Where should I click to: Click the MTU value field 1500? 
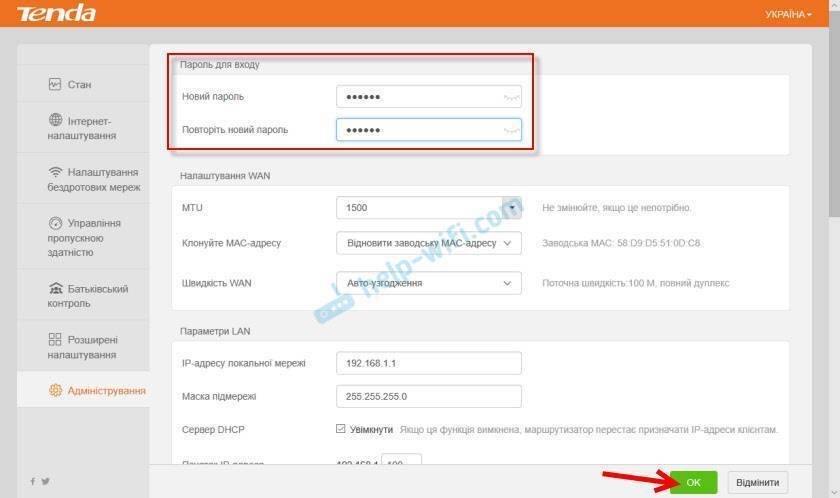pos(419,208)
